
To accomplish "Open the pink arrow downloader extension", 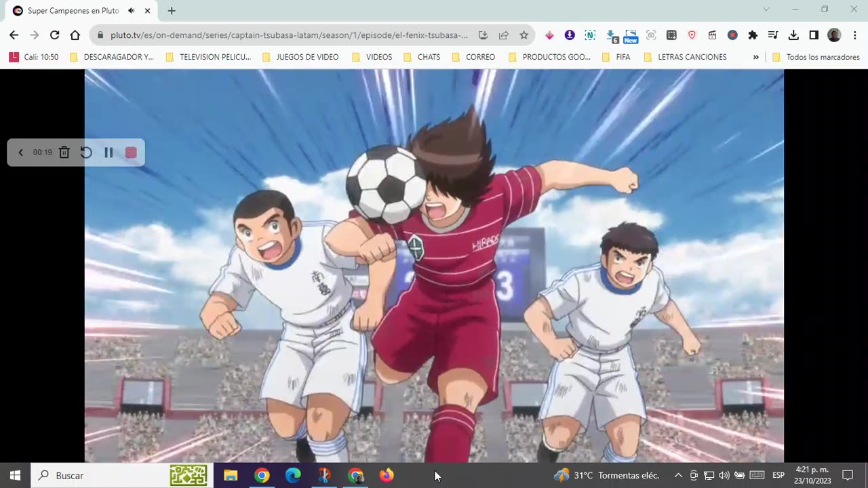I will (x=549, y=35).
